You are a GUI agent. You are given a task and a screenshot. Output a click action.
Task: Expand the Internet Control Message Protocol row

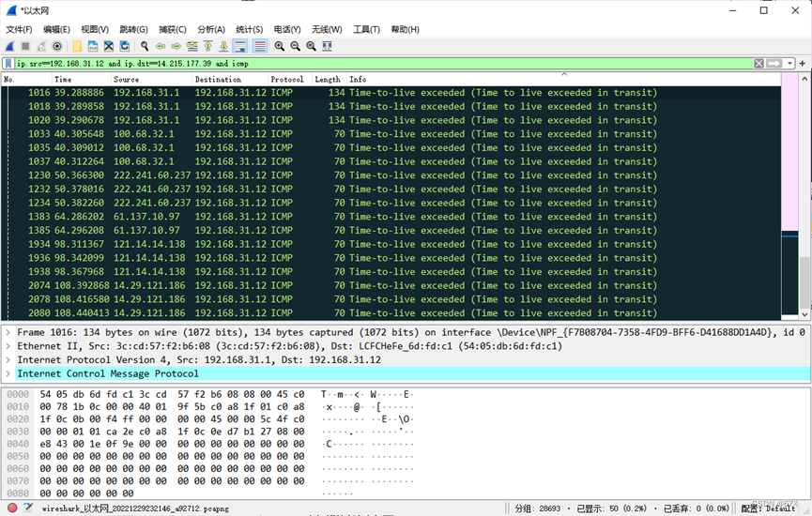[8, 373]
